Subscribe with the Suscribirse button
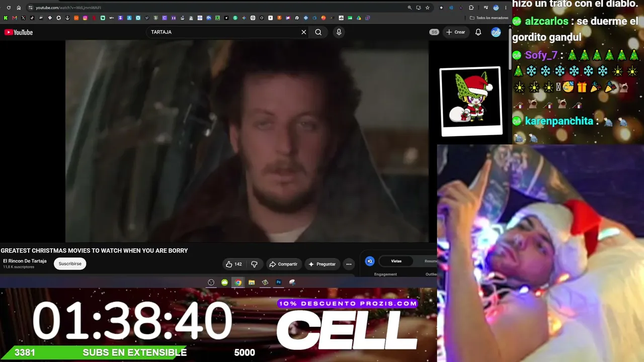This screenshot has width=644, height=362. (x=70, y=264)
